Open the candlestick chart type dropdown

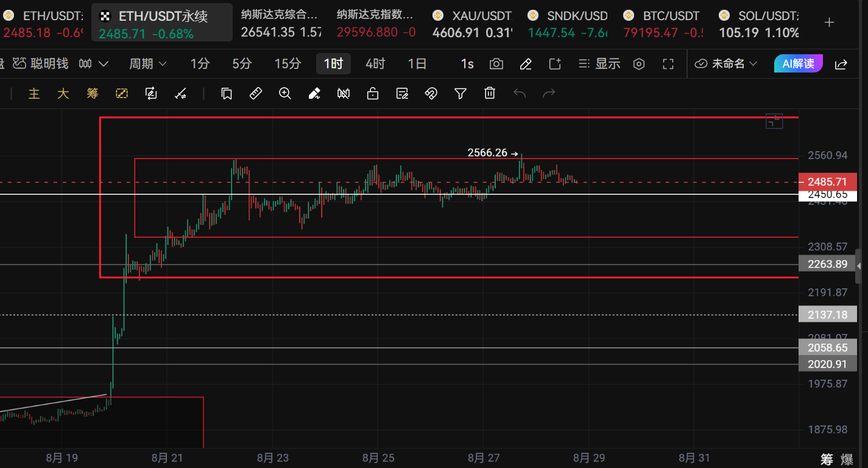point(94,63)
